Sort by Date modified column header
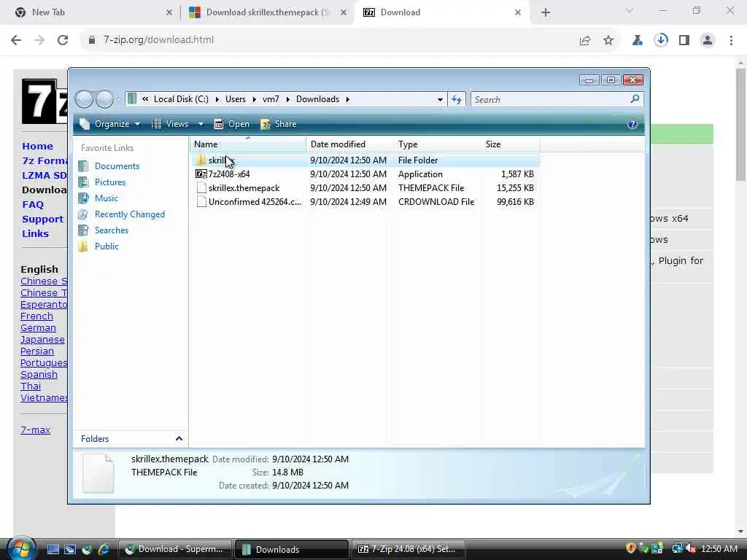 (349, 144)
